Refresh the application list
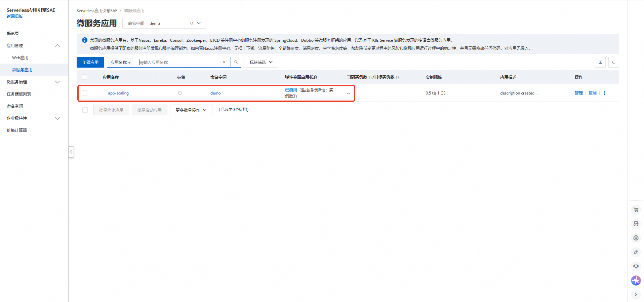644x302 pixels. tap(614, 62)
